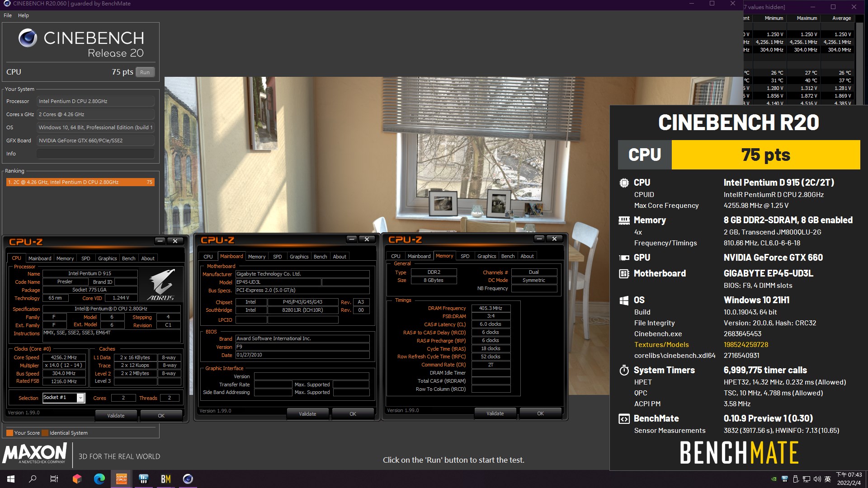The width and height of the screenshot is (868, 488).
Task: Click the orange Your Score legend swatch
Action: tap(9, 433)
